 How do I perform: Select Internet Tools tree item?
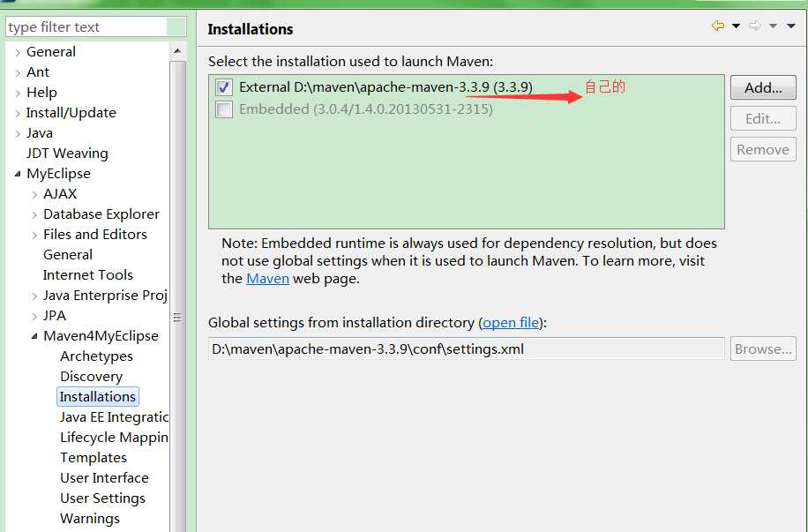click(x=88, y=274)
